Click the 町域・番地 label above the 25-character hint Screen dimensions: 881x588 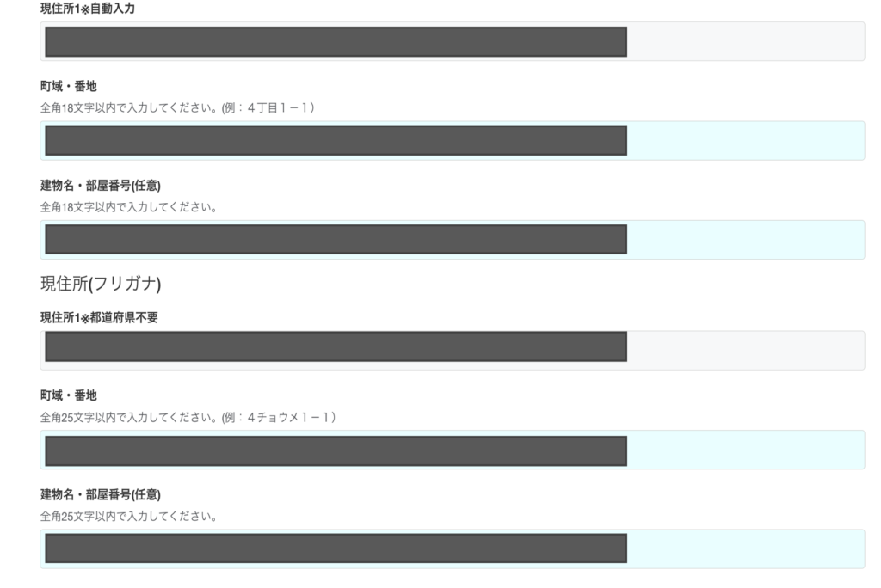coord(69,395)
